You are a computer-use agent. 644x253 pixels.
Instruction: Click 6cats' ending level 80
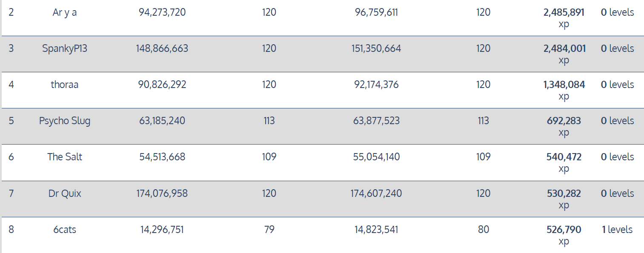[483, 230]
